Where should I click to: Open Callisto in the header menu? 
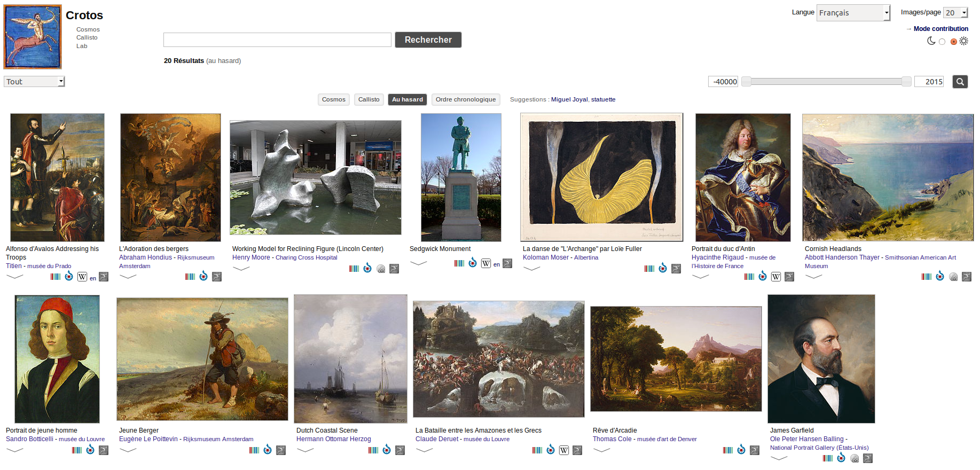(x=87, y=37)
